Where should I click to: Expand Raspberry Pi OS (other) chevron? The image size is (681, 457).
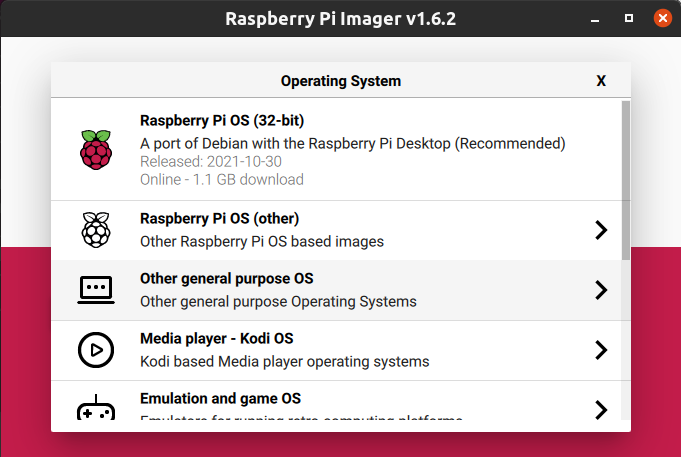(x=601, y=230)
